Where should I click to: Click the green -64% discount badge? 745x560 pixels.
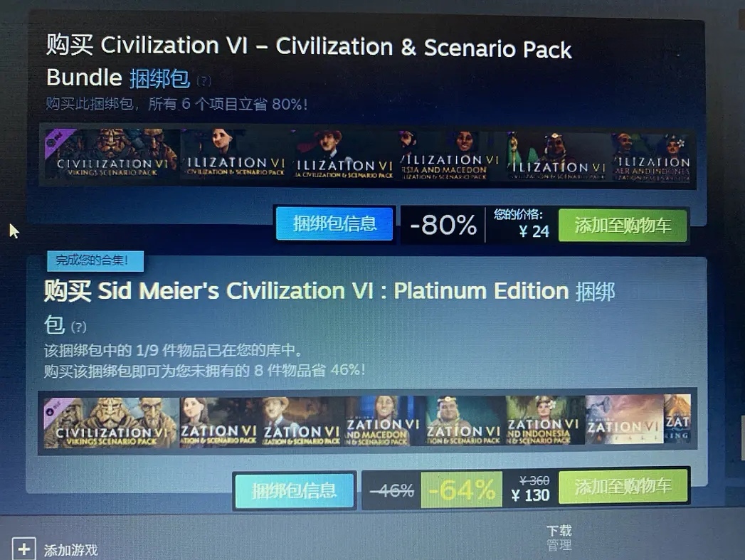click(461, 490)
